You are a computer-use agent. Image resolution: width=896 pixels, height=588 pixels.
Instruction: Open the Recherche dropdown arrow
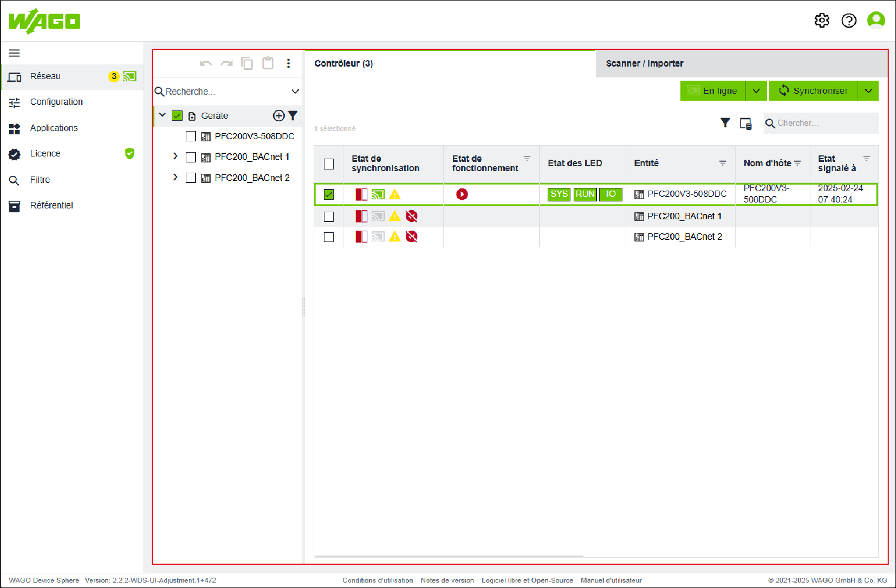click(x=295, y=92)
